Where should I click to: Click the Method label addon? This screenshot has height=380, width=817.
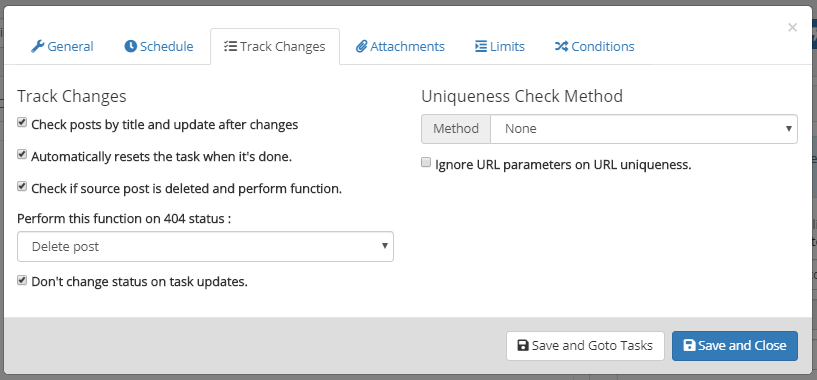456,129
